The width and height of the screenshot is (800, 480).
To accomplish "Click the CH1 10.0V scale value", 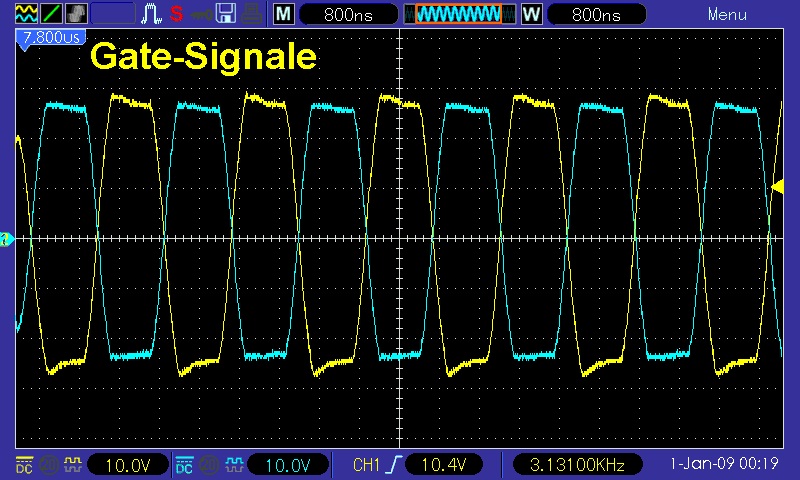I will tap(128, 465).
